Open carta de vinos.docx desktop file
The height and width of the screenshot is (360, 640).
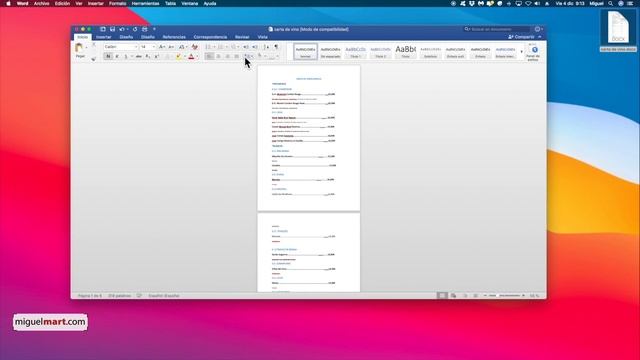618,31
